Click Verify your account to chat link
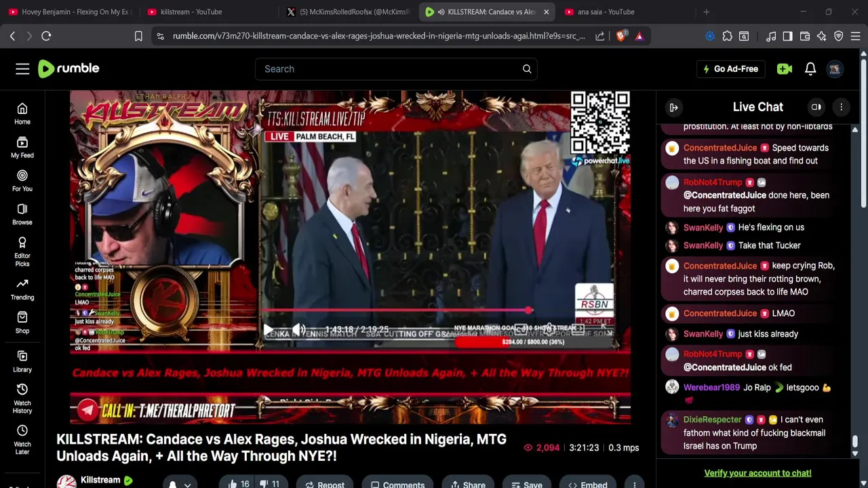This screenshot has height=488, width=868. pyautogui.click(x=757, y=473)
